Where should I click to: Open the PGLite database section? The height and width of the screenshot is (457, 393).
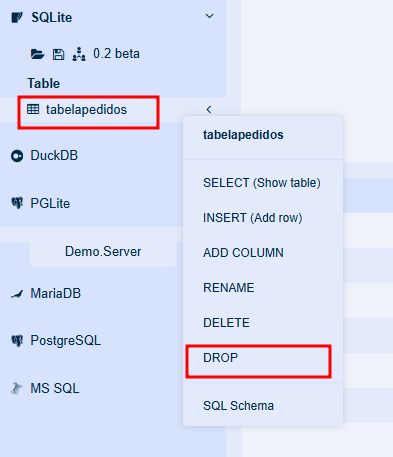click(x=50, y=203)
